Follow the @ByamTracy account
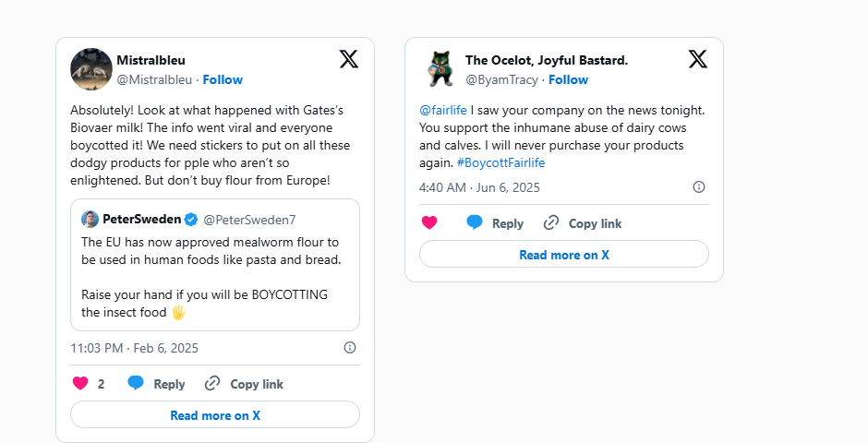This screenshot has height=443, width=868. click(x=568, y=79)
